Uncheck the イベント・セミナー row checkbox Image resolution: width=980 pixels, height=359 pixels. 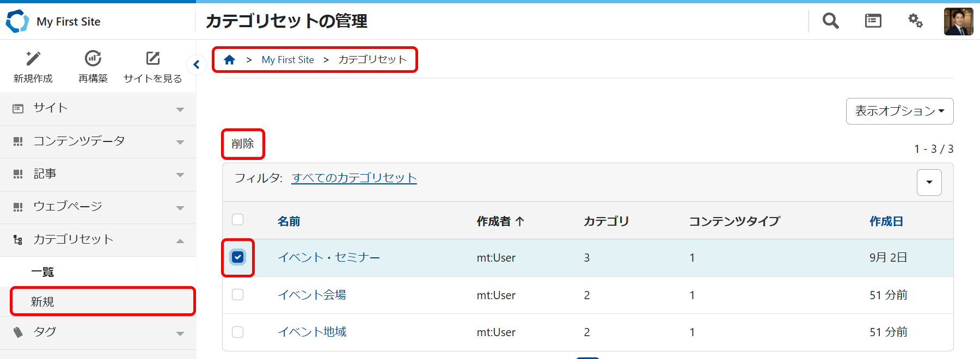238,257
